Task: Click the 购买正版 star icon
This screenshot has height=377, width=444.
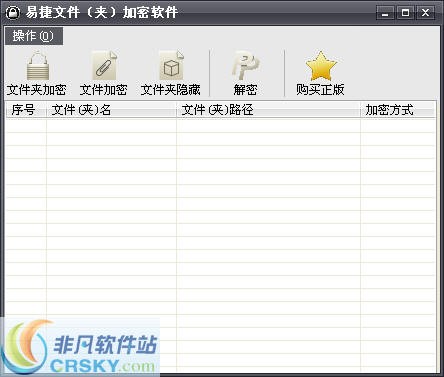Action: tap(321, 65)
